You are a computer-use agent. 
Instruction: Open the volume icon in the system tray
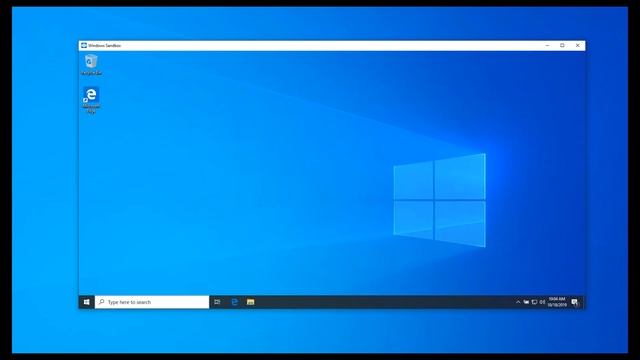point(542,302)
